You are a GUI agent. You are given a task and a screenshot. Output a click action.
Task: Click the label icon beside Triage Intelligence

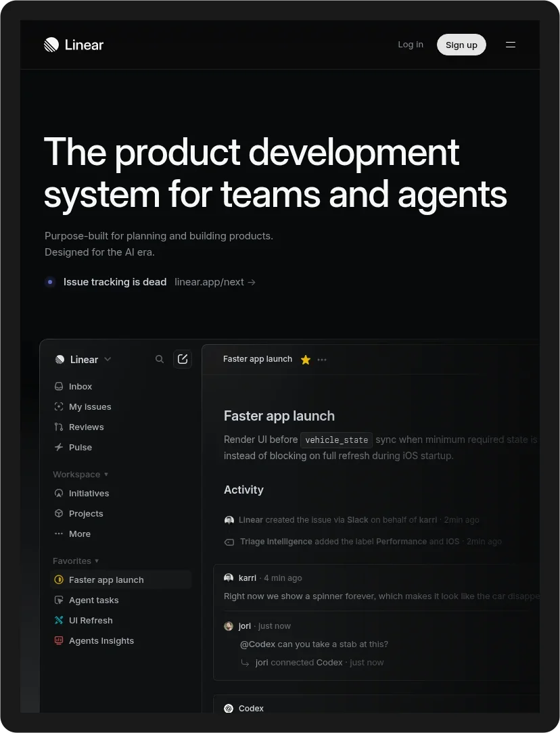point(229,542)
